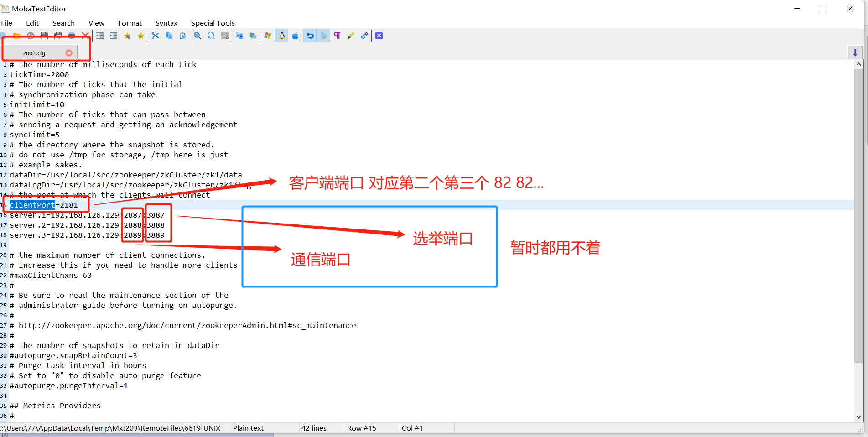868x437 pixels.
Task: Click the #maxClientCnxns=60 line
Action: click(x=51, y=275)
